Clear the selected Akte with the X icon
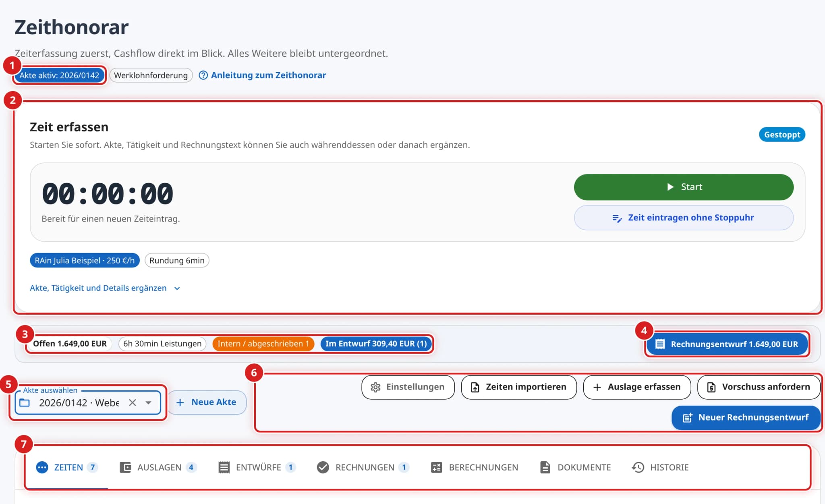Screen dimensions: 825x504 [x=133, y=402]
